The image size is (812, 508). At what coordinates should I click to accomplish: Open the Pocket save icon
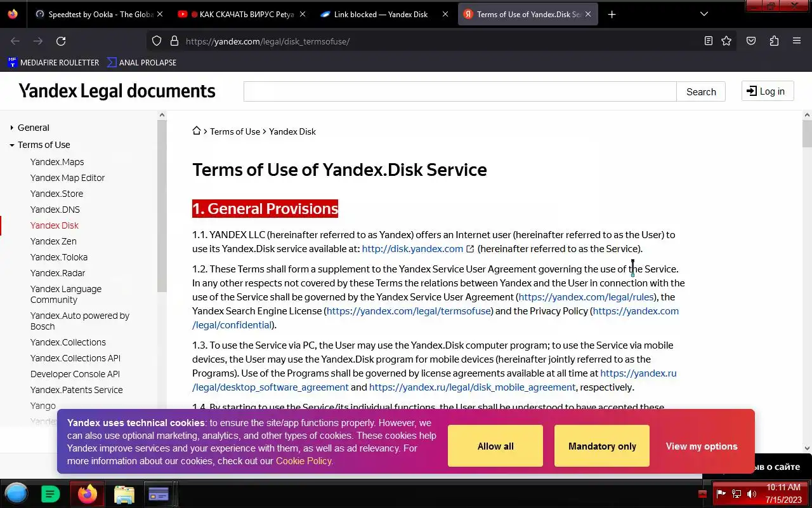[751, 41]
